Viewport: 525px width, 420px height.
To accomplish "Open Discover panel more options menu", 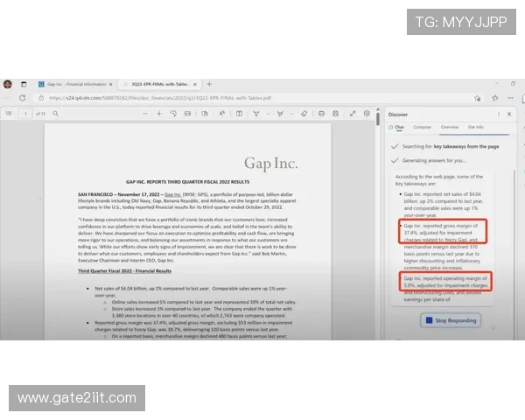I will click(x=498, y=114).
